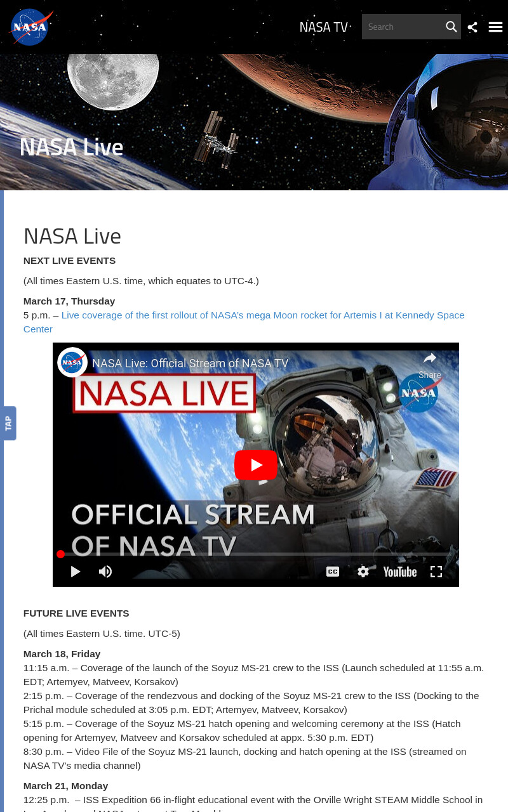The image size is (508, 812).
Task: Click the 2:15 p.m. docking coverage entry
Action: pos(251,703)
